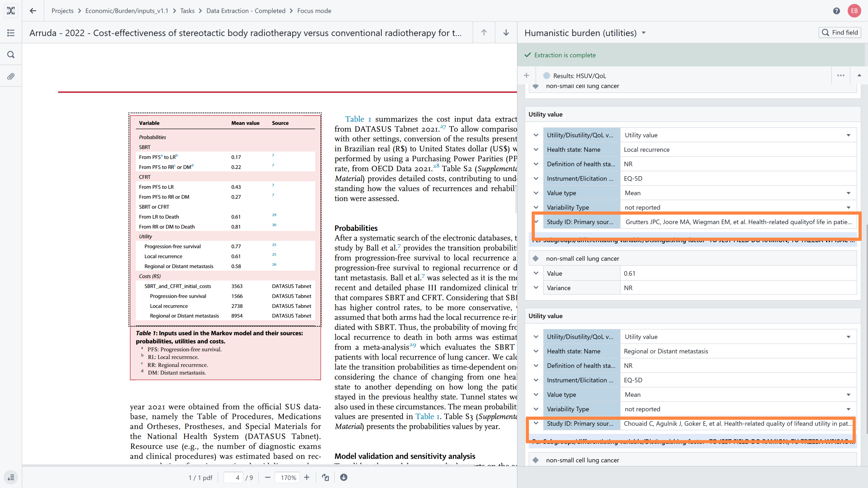Go back with the left arrow
The height and width of the screenshot is (488, 868).
pyautogui.click(x=33, y=11)
